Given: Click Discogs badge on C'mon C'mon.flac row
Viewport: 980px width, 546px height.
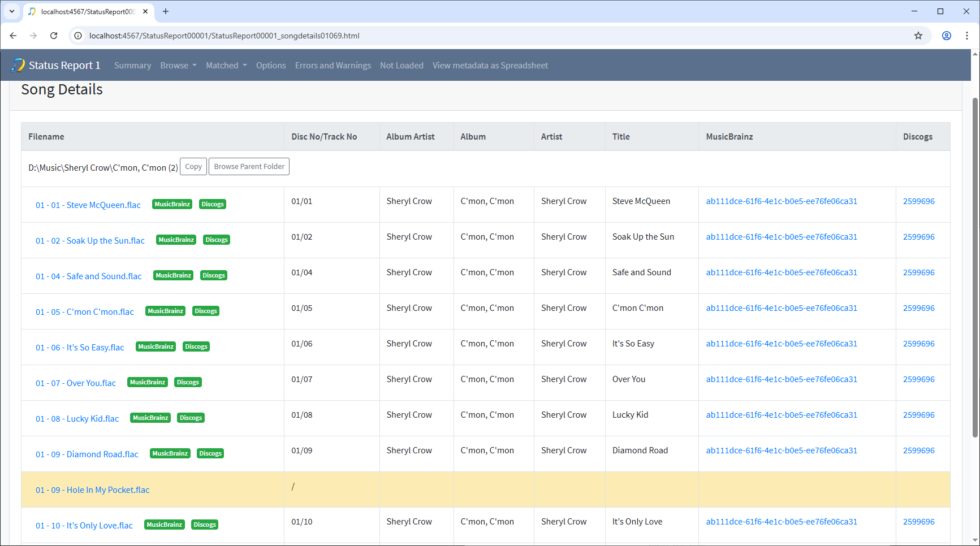Looking at the screenshot, I should 206,311.
